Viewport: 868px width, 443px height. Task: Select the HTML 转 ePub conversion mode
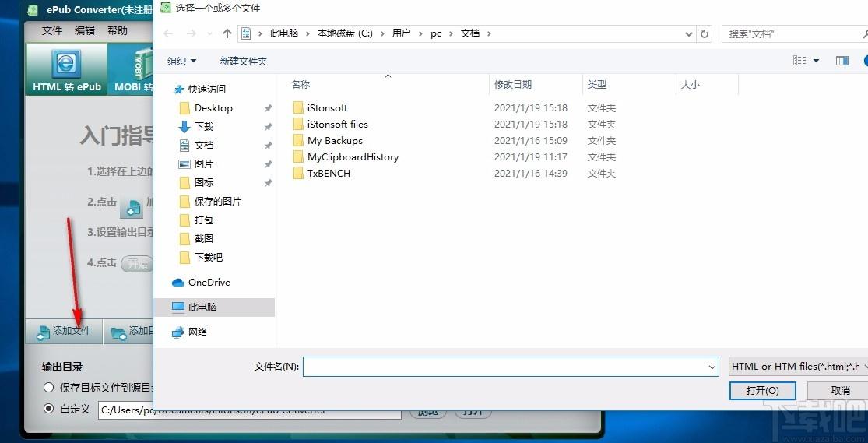(66, 69)
